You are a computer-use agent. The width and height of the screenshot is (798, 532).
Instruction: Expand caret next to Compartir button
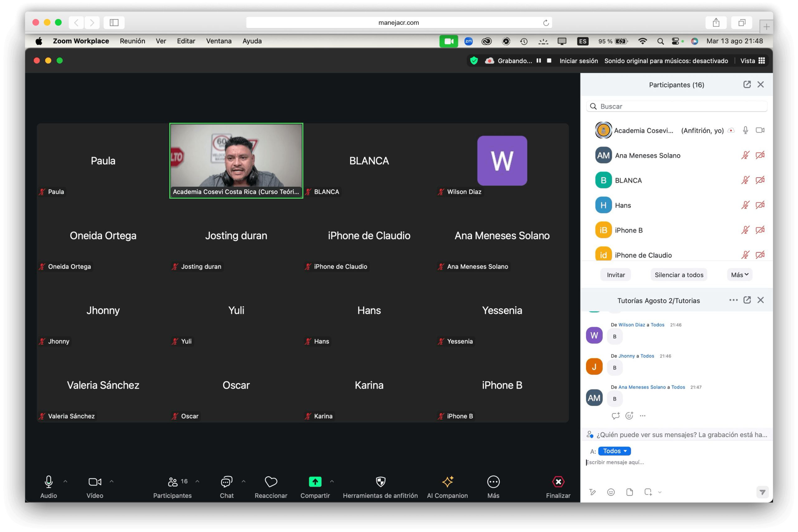tap(332, 481)
